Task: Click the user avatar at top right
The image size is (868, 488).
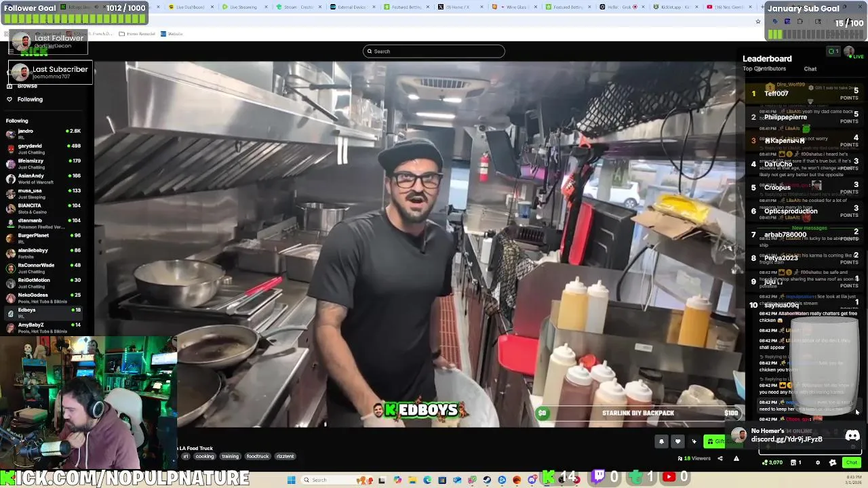Action: [848, 52]
